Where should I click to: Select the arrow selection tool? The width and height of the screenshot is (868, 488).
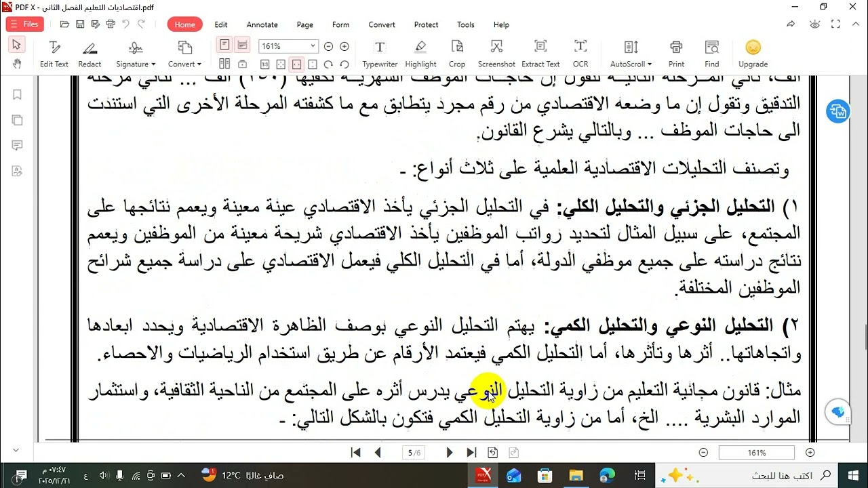coord(17,45)
